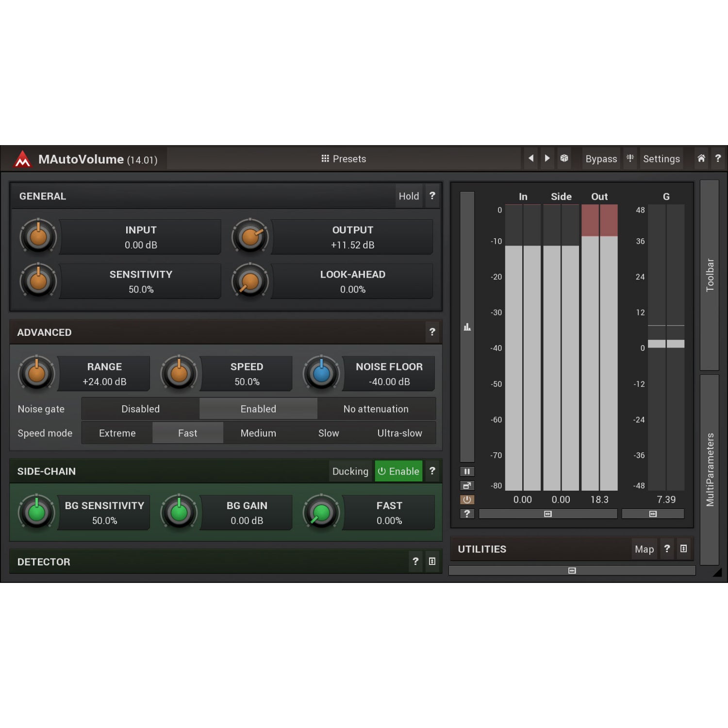Pop out the meter window icon
Viewport: 728px width, 728px height.
pos(467,485)
